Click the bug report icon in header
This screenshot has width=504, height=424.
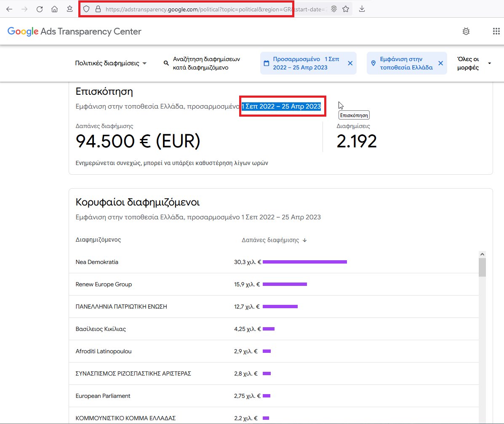pos(466,31)
